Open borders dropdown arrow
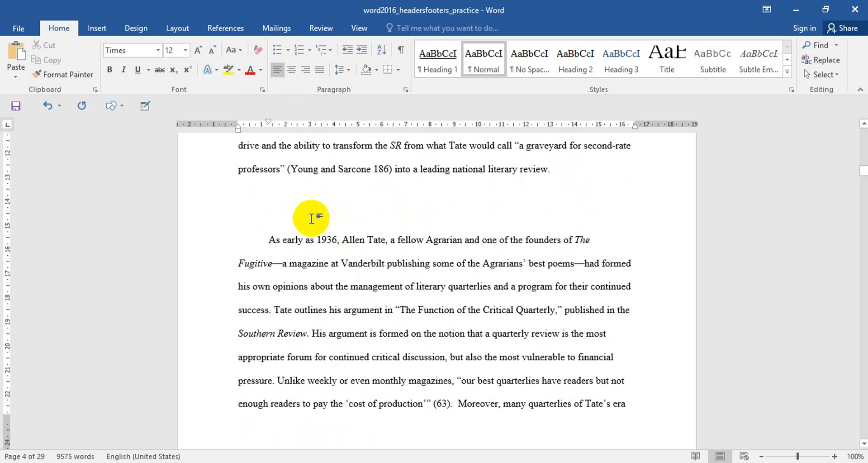Viewport: 868px width, 463px height. [x=398, y=70]
